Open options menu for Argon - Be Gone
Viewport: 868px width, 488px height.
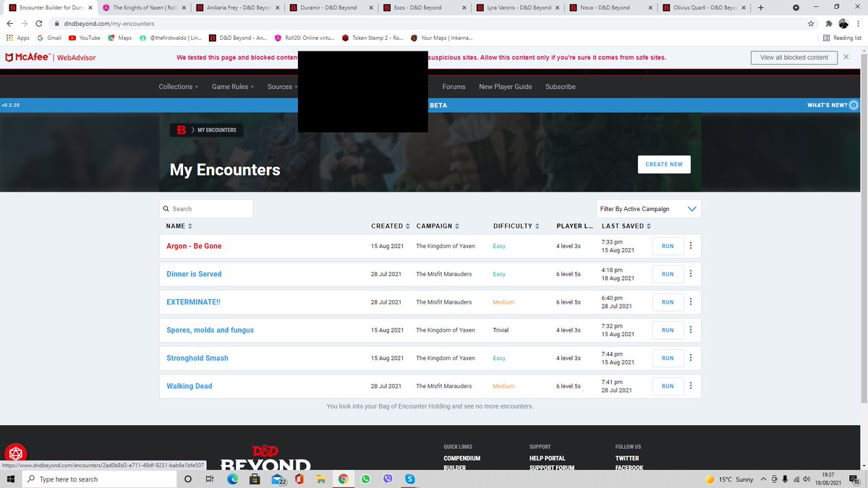pos(691,246)
